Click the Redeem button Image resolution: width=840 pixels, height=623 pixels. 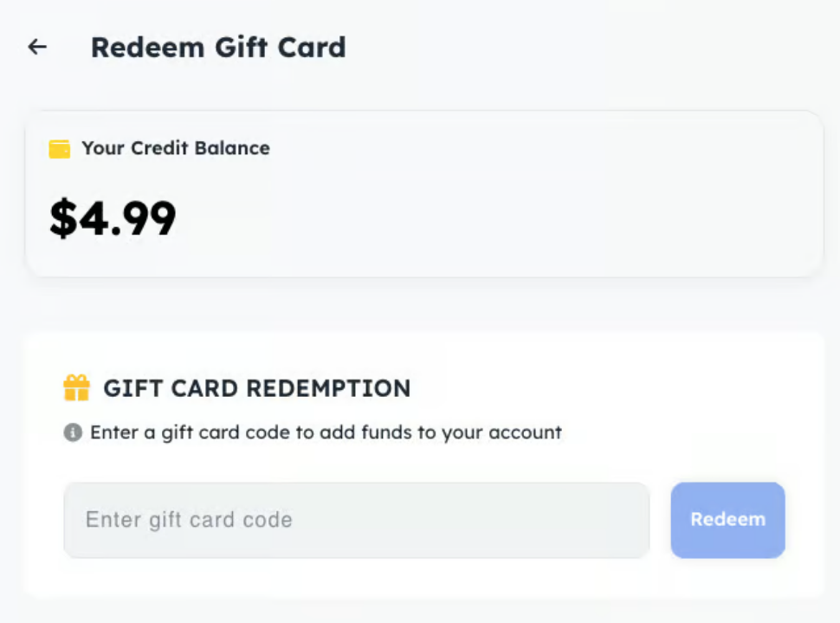727,520
